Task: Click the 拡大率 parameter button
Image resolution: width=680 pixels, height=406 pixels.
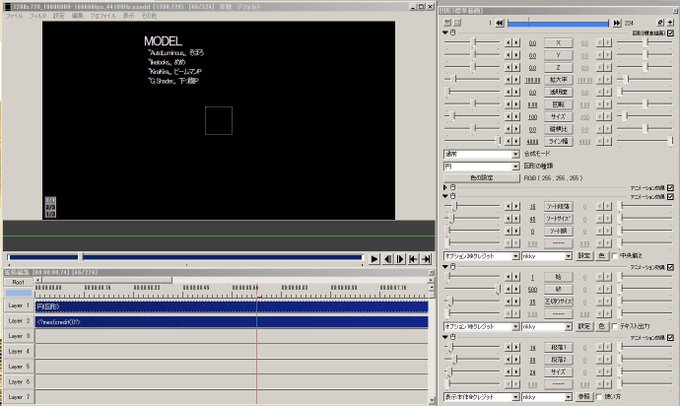Action: pos(558,80)
